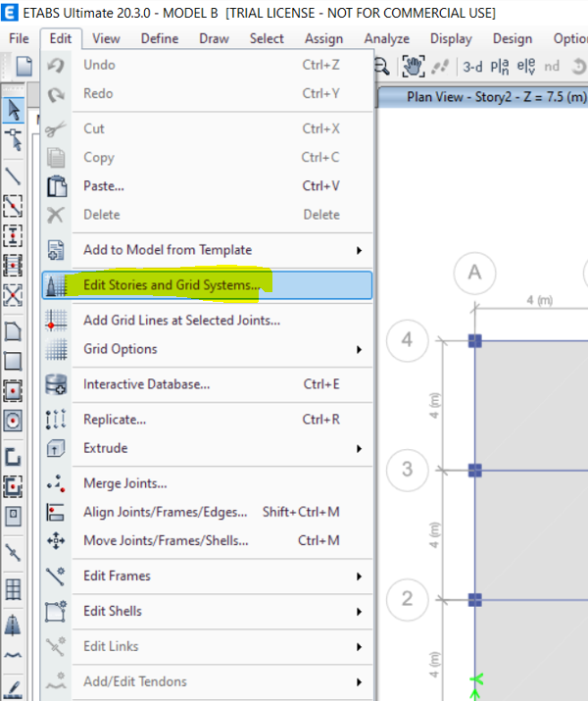Open the Design menu

(x=513, y=38)
